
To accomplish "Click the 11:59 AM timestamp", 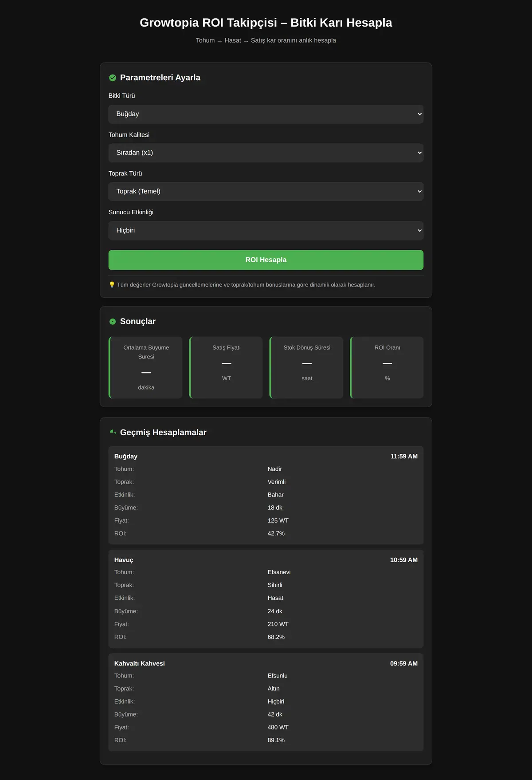I will click(x=404, y=456).
